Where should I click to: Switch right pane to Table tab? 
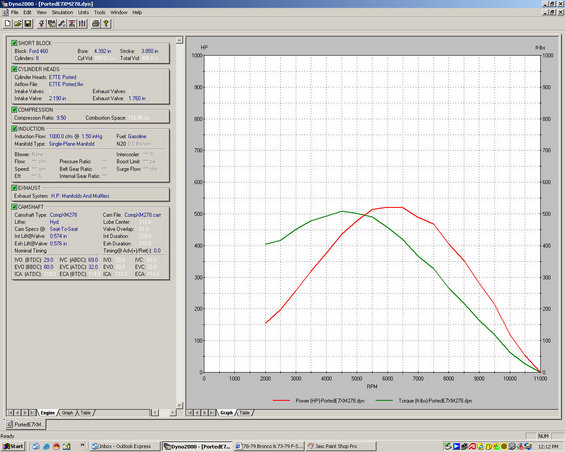point(245,413)
